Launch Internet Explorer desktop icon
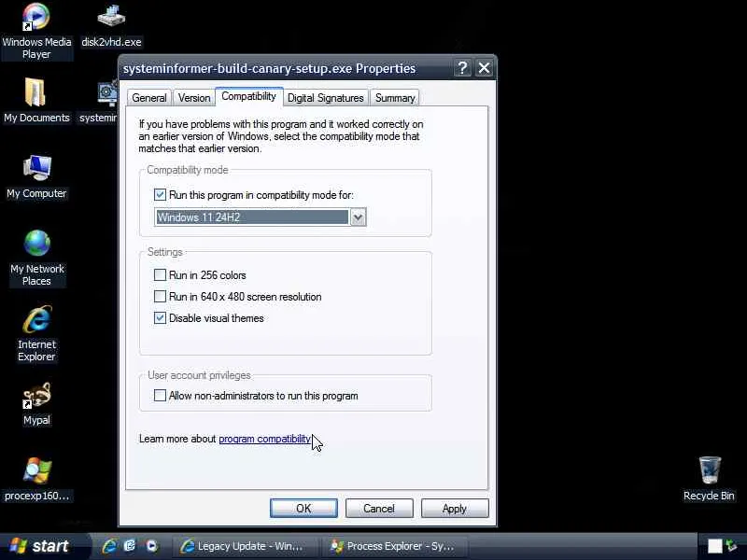The width and height of the screenshot is (747, 560). click(x=36, y=333)
